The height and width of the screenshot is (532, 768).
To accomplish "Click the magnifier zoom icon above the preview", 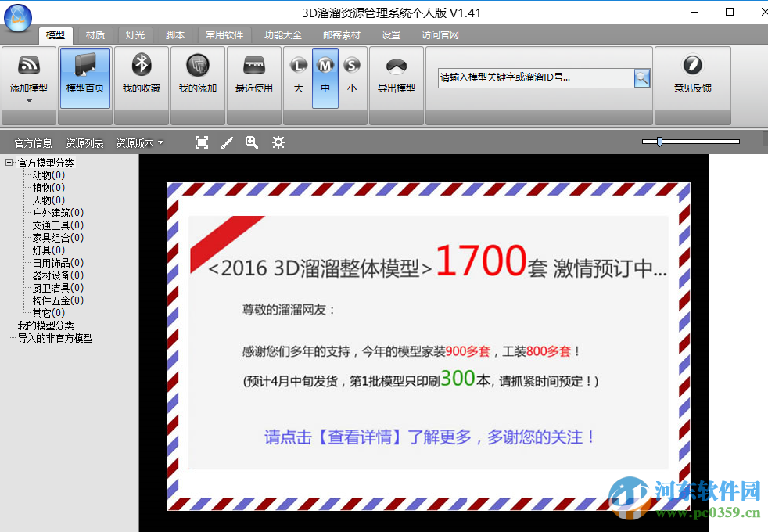I will click(x=252, y=142).
